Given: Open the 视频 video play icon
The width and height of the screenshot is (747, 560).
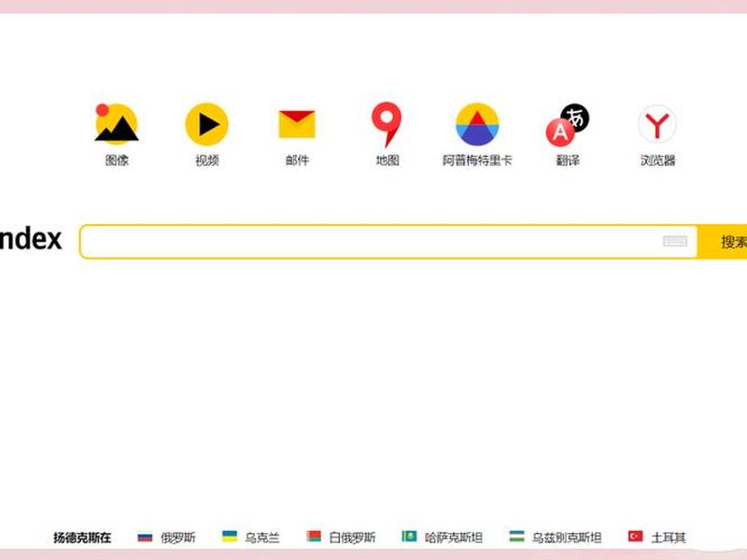Looking at the screenshot, I should (x=206, y=124).
